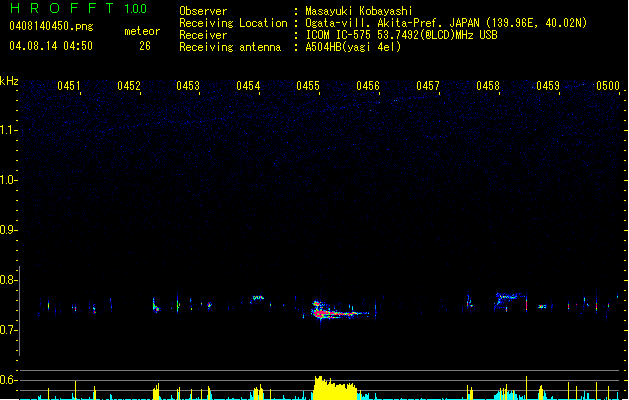This screenshot has height=400, width=629.
Task: Click the 0.7 kHz axis tick label
Action: [8, 330]
